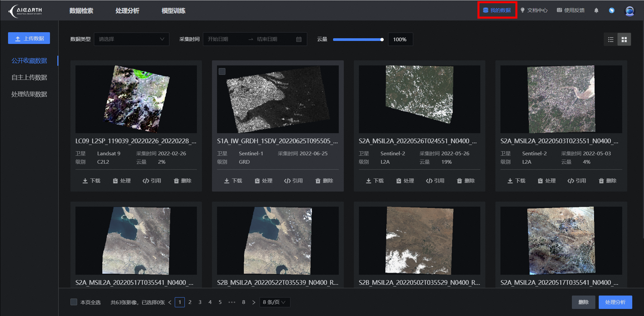
Task: Click the 上传数据 upload button
Action: click(x=29, y=38)
